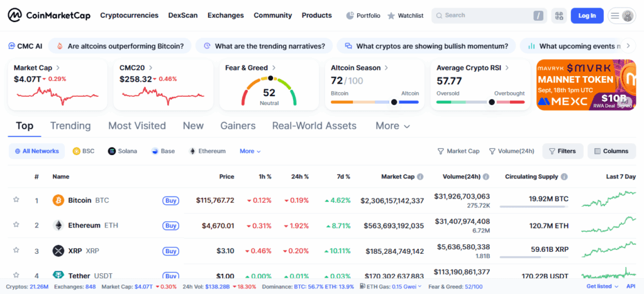Open the Exchanges menu

tap(226, 16)
